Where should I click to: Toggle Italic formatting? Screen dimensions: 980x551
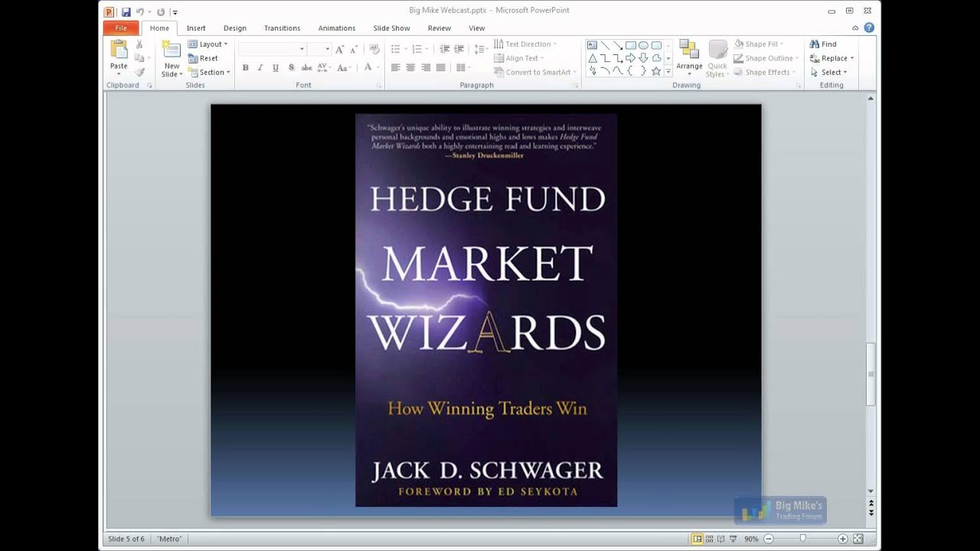[x=260, y=67]
